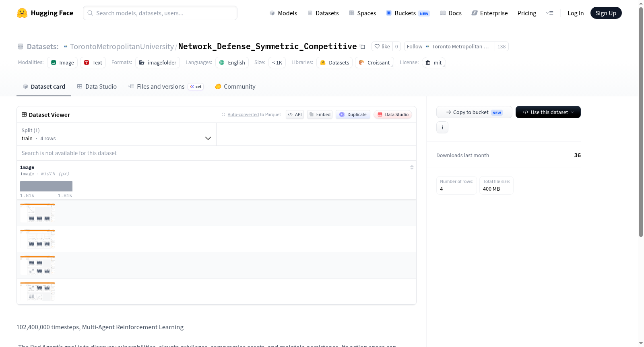644x347 pixels.
Task: Click the like heart button
Action: [x=382, y=46]
